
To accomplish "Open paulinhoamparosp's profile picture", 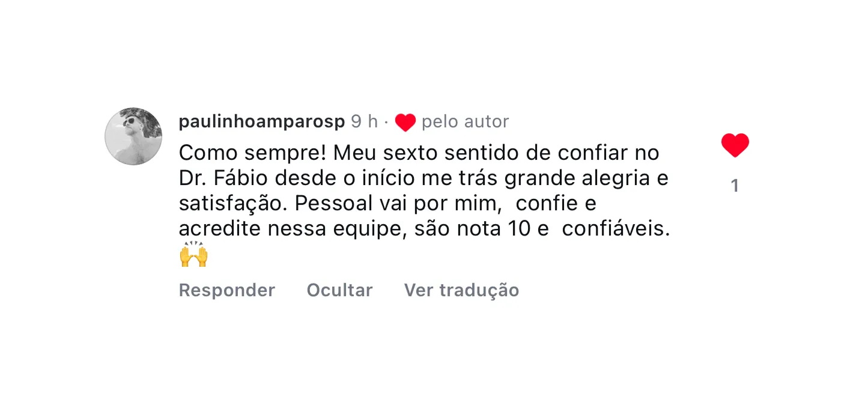I will (133, 136).
